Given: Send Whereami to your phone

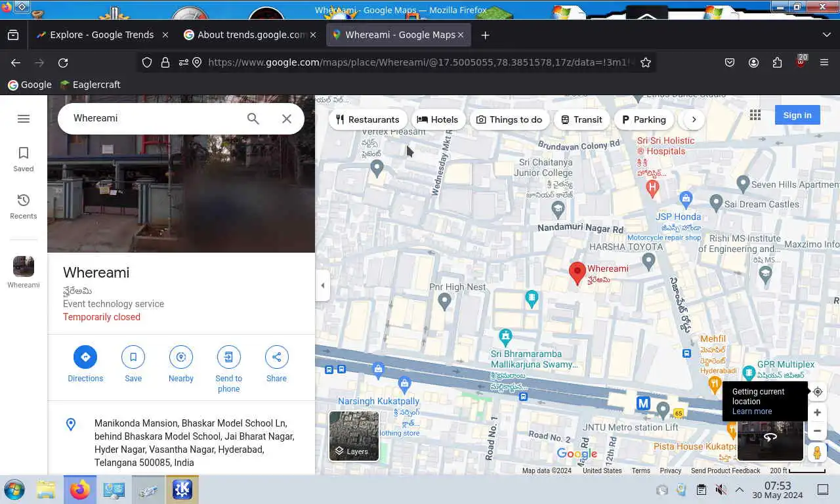Looking at the screenshot, I should click(x=228, y=369).
